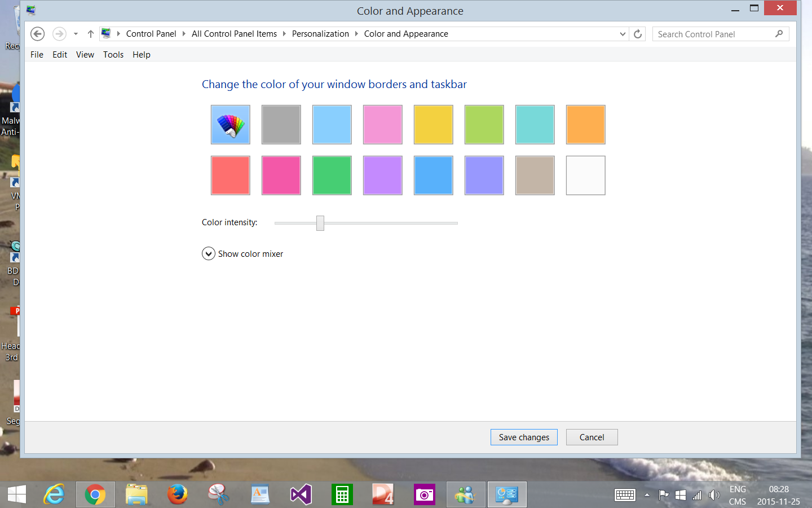Screen dimensions: 812x508
Task: Choose the purple color swatch
Action: coord(382,175)
